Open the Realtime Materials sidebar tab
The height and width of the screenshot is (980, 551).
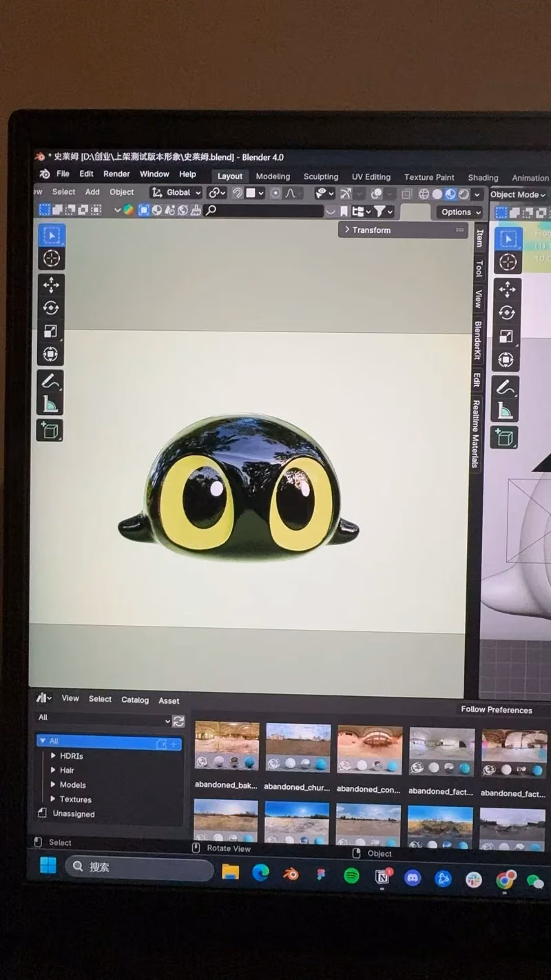[476, 434]
